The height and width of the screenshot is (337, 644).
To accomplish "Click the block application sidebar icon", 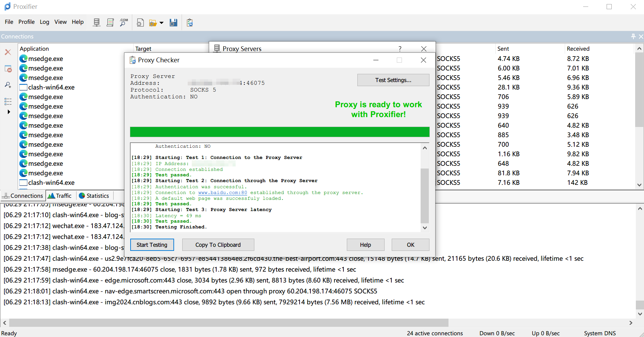I will 8,69.
